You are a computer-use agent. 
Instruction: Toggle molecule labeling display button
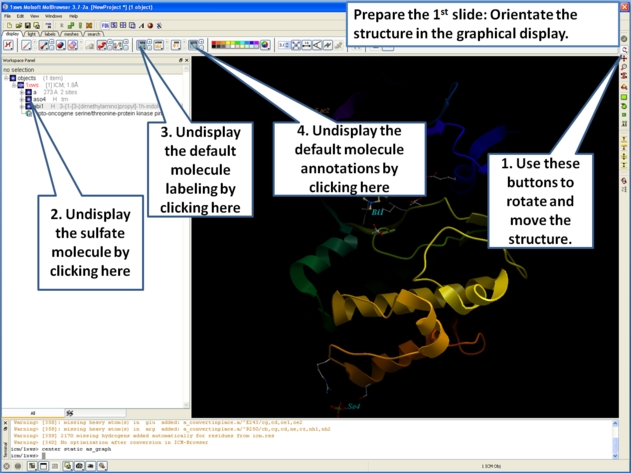click(143, 45)
